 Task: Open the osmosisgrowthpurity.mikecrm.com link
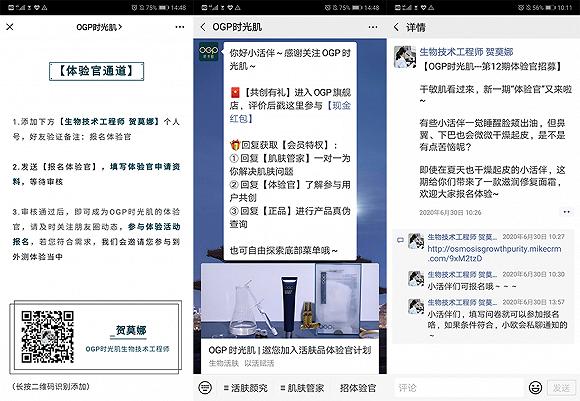point(495,253)
